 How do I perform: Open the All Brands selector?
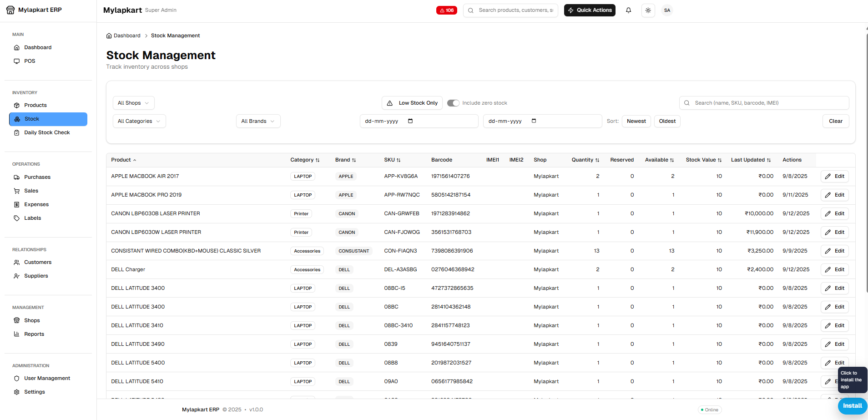[x=258, y=121]
